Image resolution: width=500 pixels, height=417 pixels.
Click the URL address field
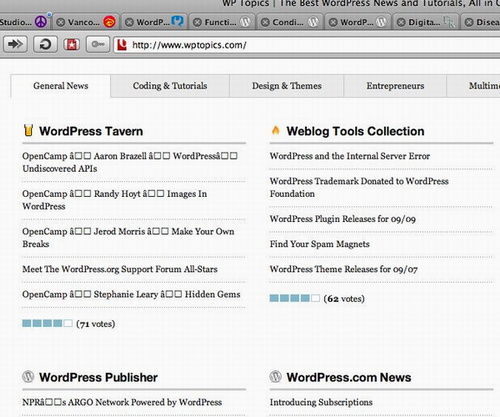click(307, 45)
